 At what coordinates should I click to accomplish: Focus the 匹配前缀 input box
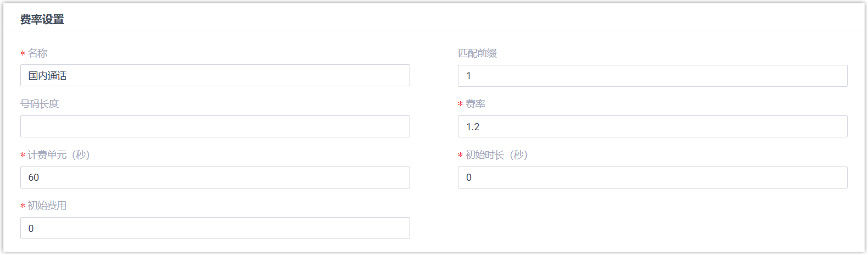pyautogui.click(x=653, y=76)
